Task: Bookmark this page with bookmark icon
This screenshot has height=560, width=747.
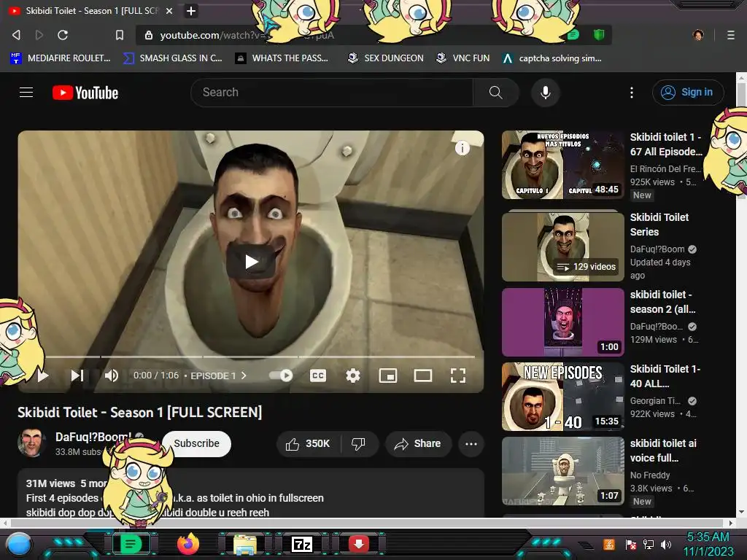Action: (x=120, y=35)
